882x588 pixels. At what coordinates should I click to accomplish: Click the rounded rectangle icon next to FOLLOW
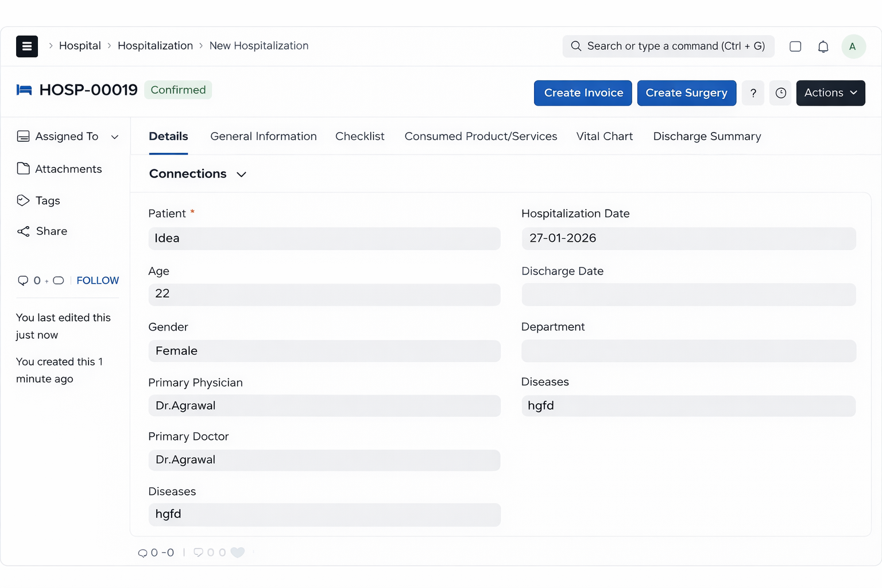click(58, 280)
